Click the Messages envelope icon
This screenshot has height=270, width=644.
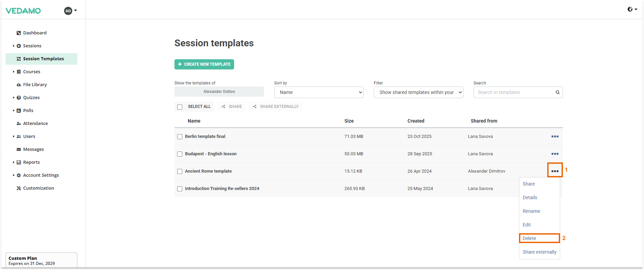click(19, 149)
